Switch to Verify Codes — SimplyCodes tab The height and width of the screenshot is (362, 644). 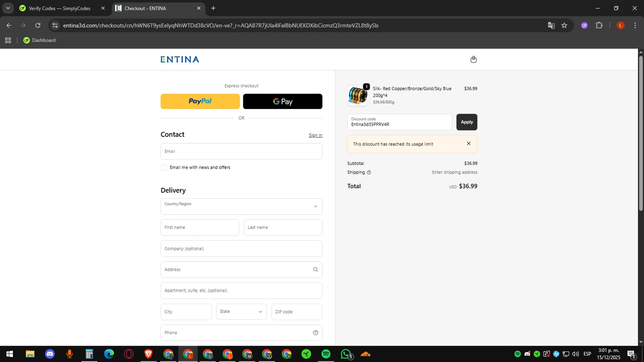[60, 8]
